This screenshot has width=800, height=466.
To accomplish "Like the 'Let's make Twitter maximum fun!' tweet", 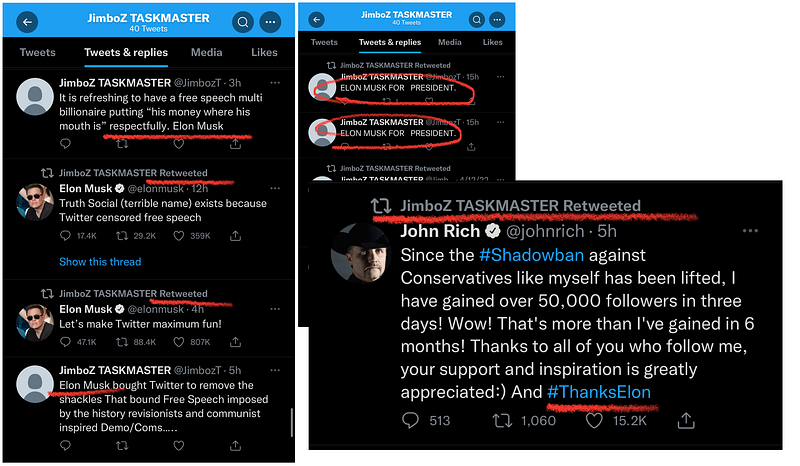I will (x=179, y=342).
